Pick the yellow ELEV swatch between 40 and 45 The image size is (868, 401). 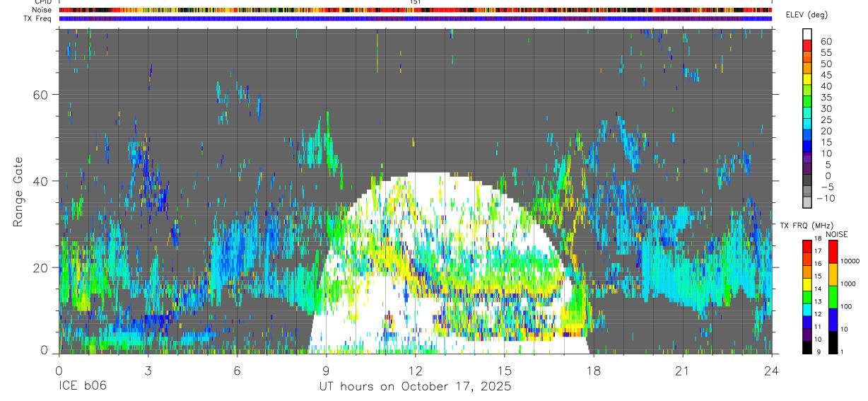807,79
